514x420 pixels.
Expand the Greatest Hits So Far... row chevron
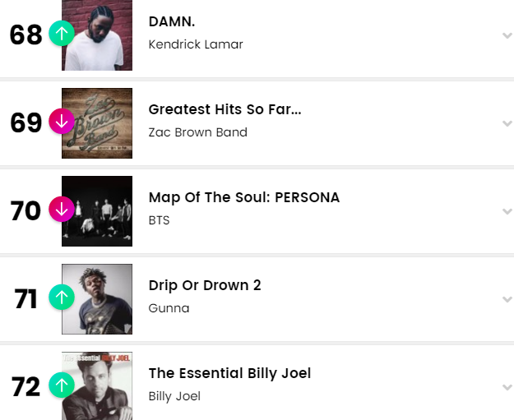pos(507,123)
